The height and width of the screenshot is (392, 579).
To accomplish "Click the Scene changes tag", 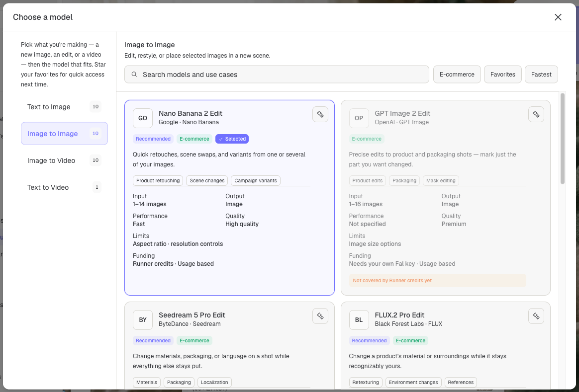I will 207,181.
